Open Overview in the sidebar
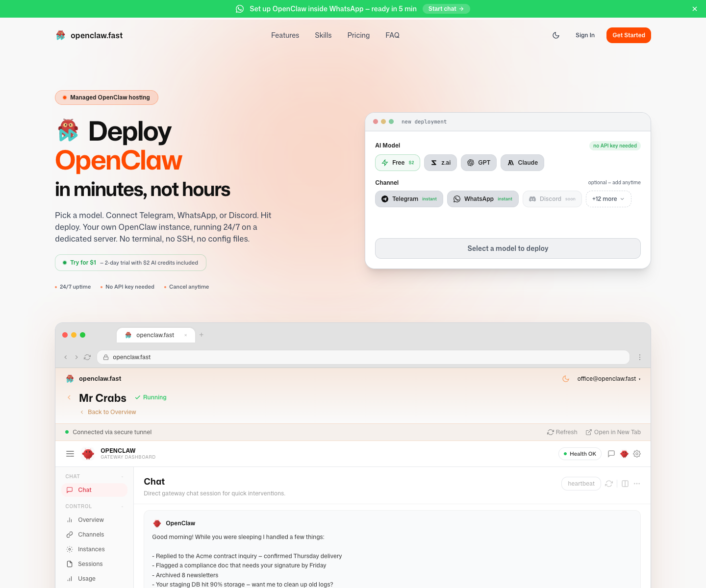706x588 pixels. 94,520
